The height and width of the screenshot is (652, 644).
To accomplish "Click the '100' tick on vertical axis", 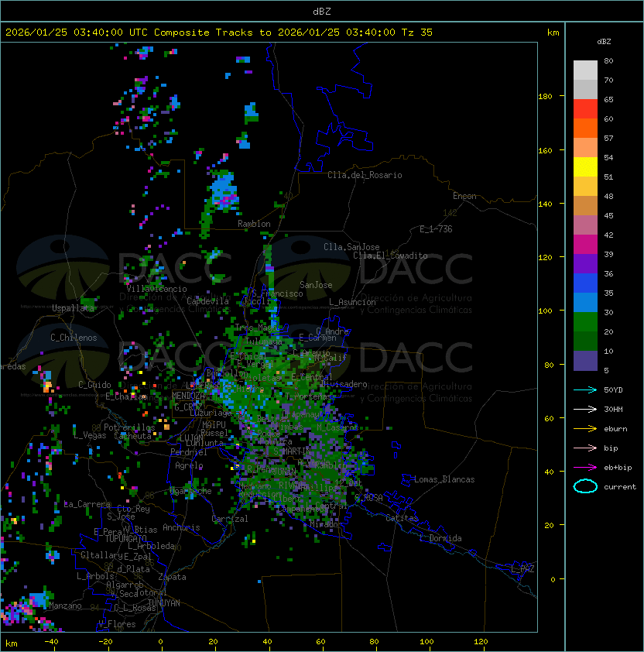I will (545, 311).
